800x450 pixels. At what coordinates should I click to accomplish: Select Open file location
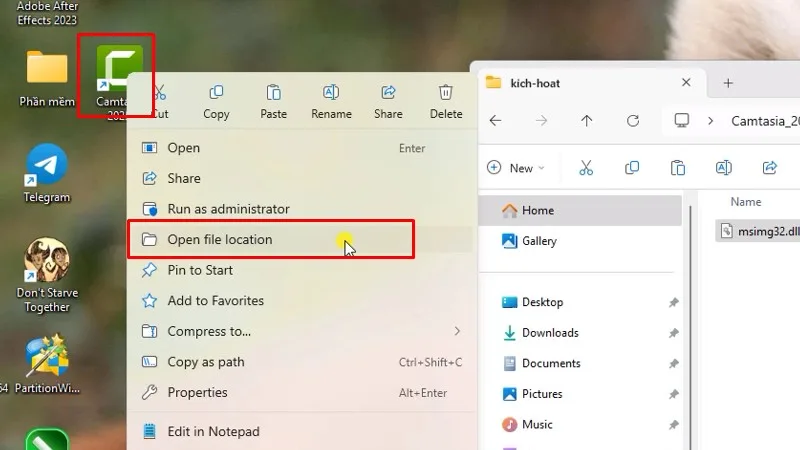tap(302, 239)
